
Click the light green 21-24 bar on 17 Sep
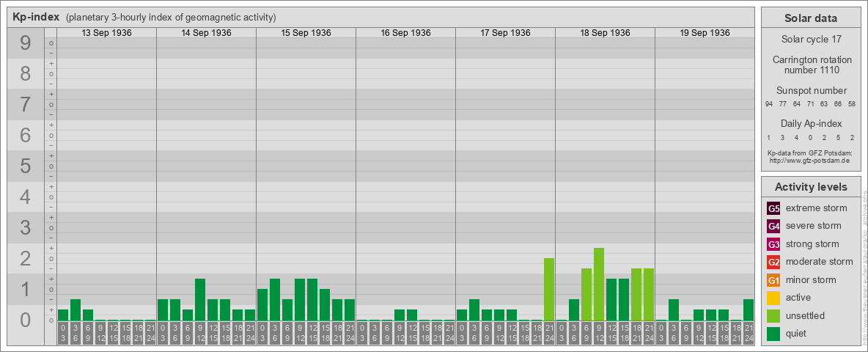tap(548, 290)
